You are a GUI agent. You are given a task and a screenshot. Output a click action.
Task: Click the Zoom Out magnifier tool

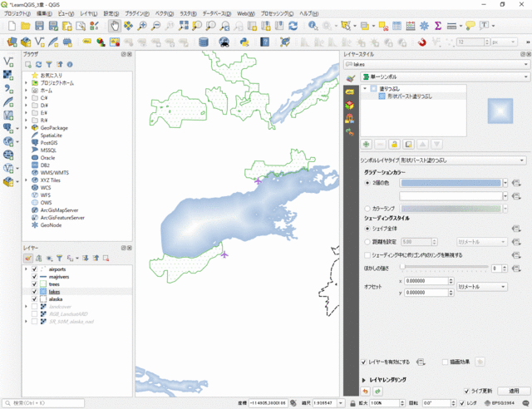coord(155,26)
